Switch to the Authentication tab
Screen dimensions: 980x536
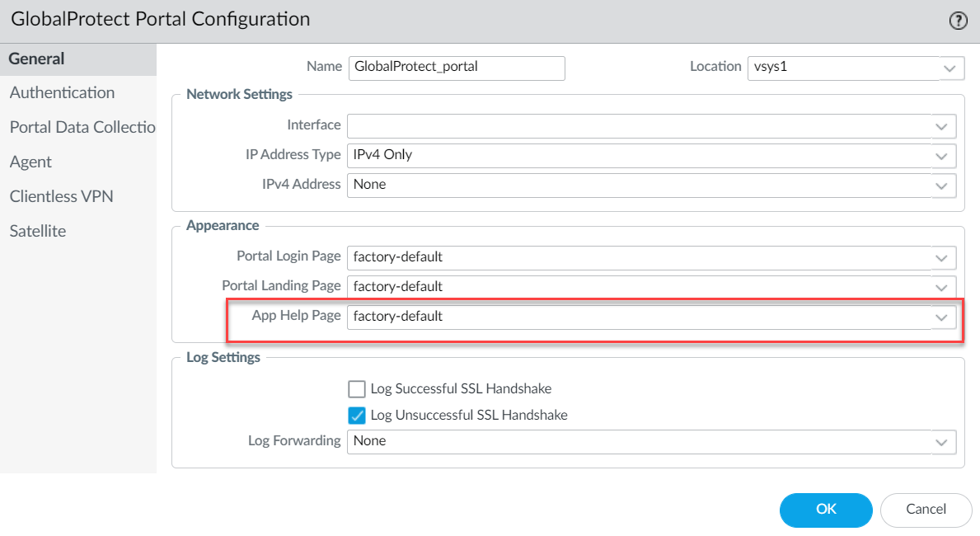tap(62, 93)
